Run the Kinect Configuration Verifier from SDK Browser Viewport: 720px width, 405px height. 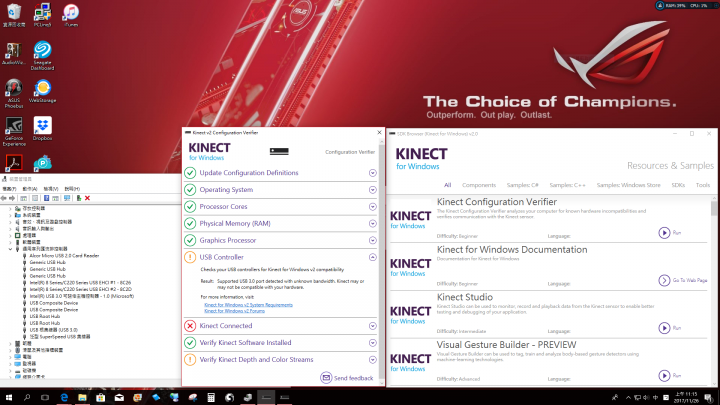pyautogui.click(x=669, y=233)
